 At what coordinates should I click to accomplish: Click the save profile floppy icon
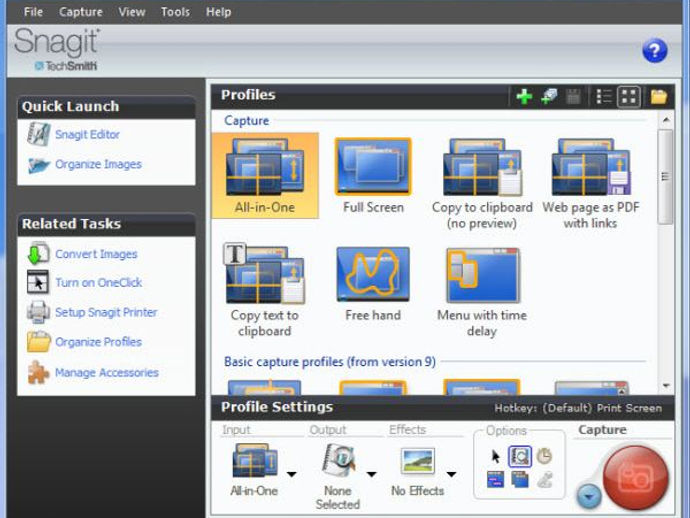[x=573, y=96]
